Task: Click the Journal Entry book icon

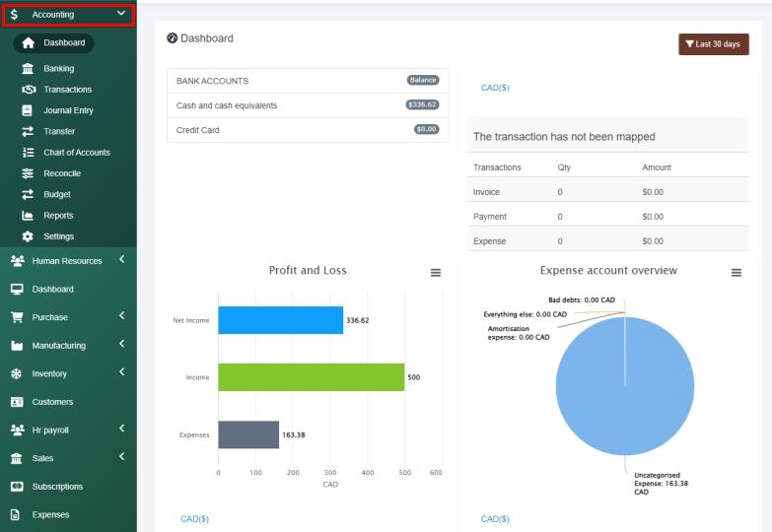Action: [x=28, y=110]
